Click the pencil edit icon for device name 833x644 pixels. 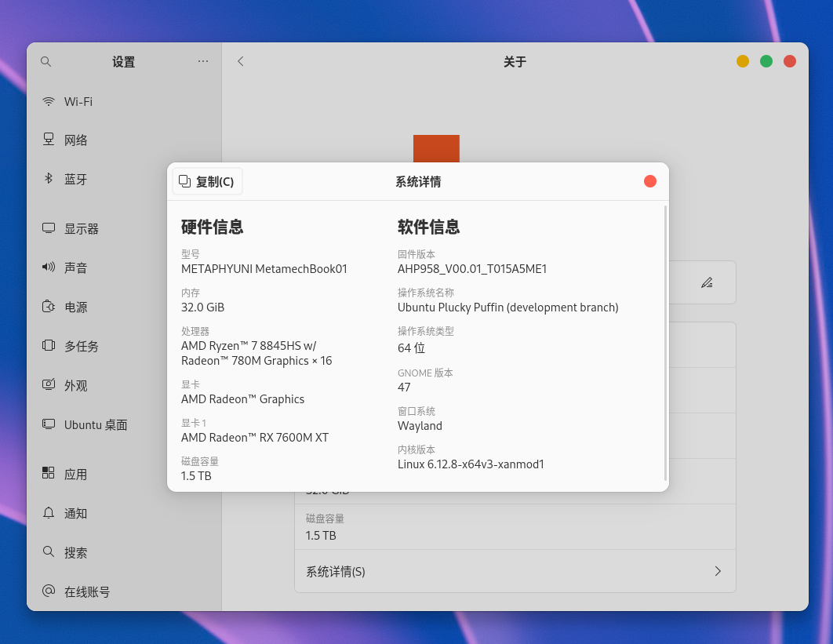pos(707,282)
